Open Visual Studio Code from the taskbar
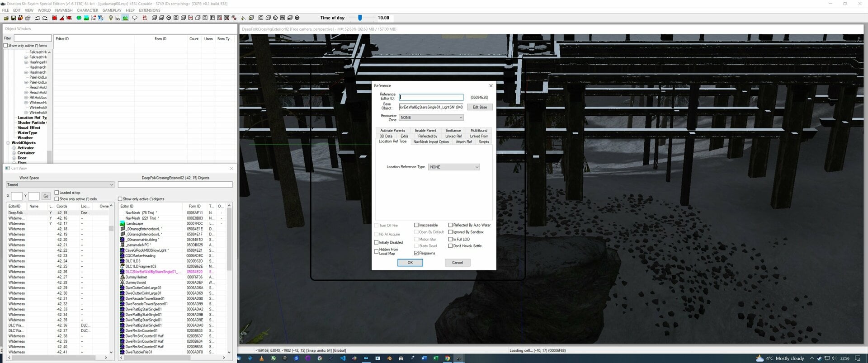 click(343, 358)
